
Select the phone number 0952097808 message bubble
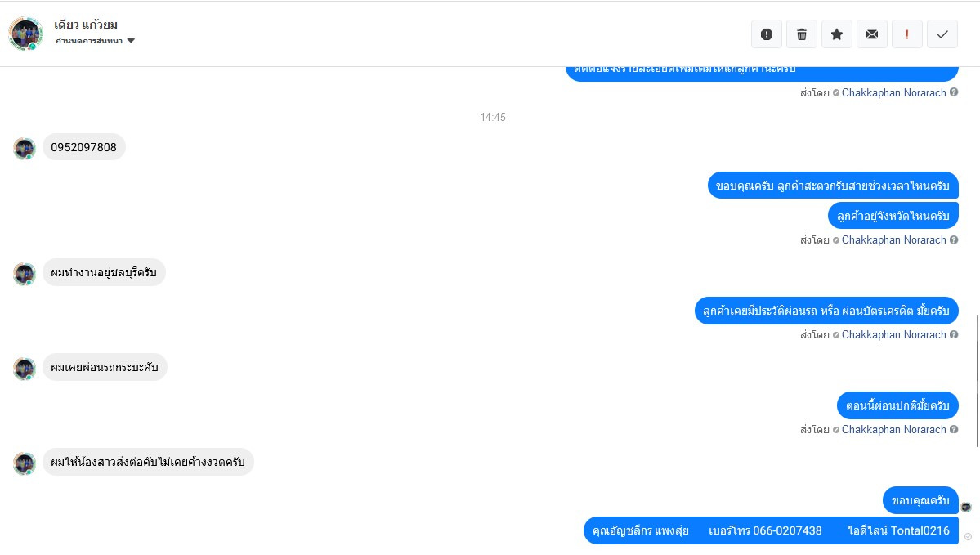[83, 147]
